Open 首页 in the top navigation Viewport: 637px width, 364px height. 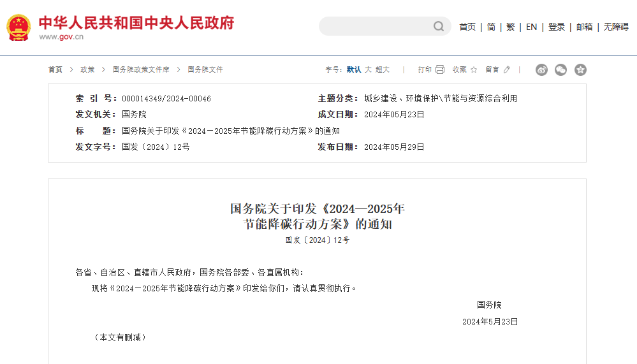click(467, 27)
